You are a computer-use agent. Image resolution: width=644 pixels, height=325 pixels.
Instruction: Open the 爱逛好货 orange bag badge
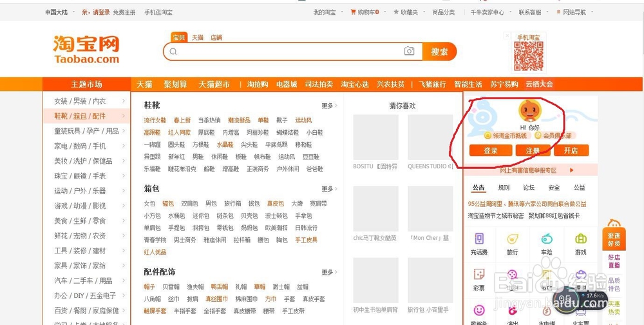[614, 234]
